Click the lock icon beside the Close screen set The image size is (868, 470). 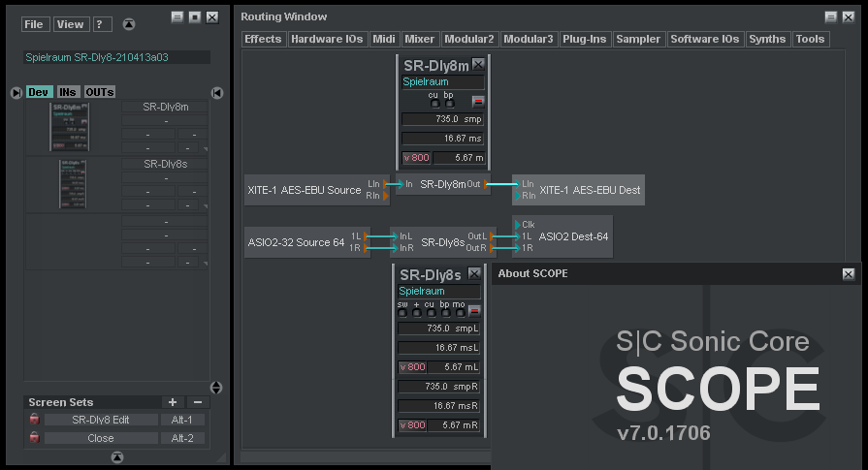[34, 437]
